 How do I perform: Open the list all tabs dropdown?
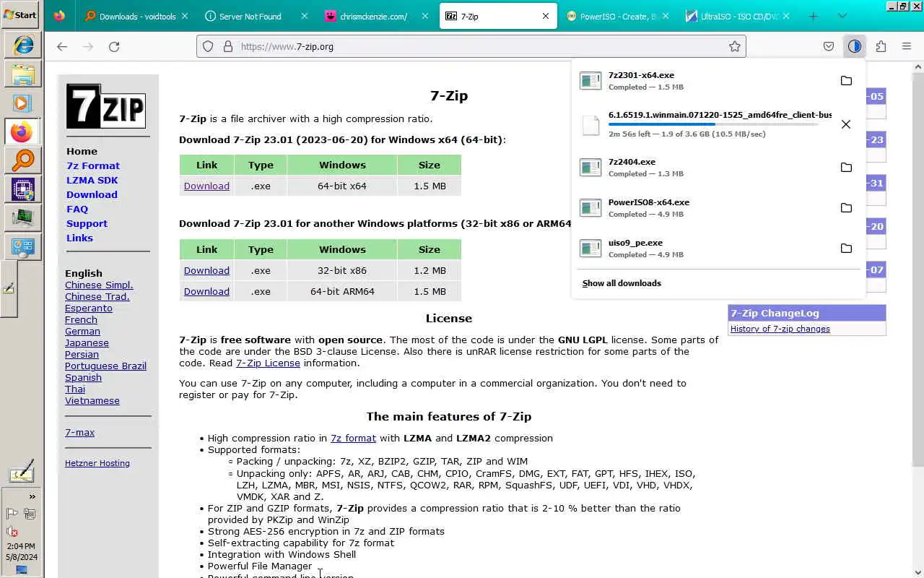842,16
